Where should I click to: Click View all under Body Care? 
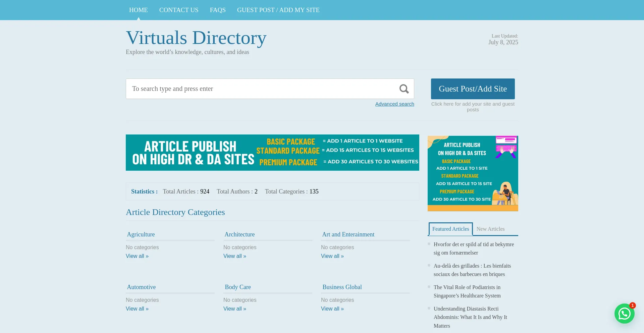(x=235, y=309)
